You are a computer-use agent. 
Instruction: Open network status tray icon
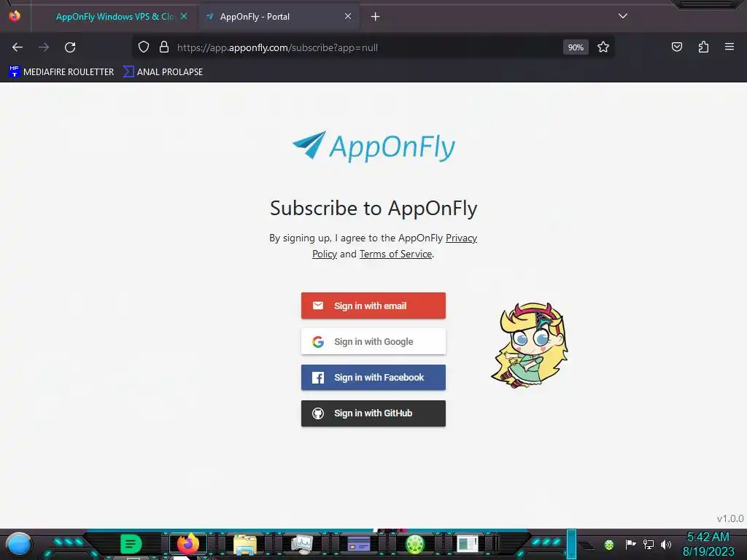pos(649,544)
